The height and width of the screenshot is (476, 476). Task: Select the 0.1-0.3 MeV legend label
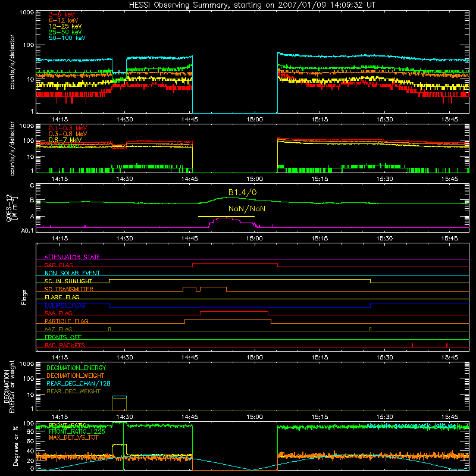click(68, 128)
